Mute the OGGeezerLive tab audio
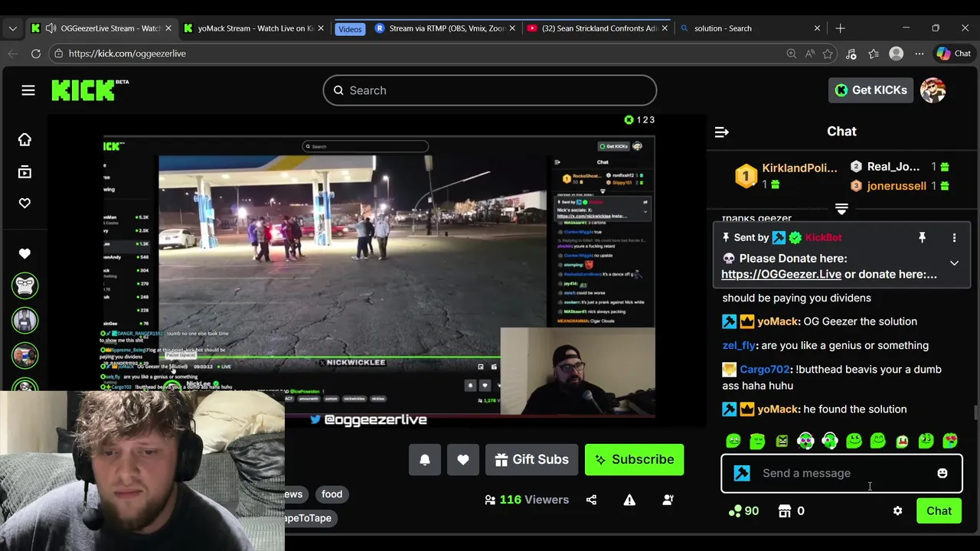 click(51, 28)
